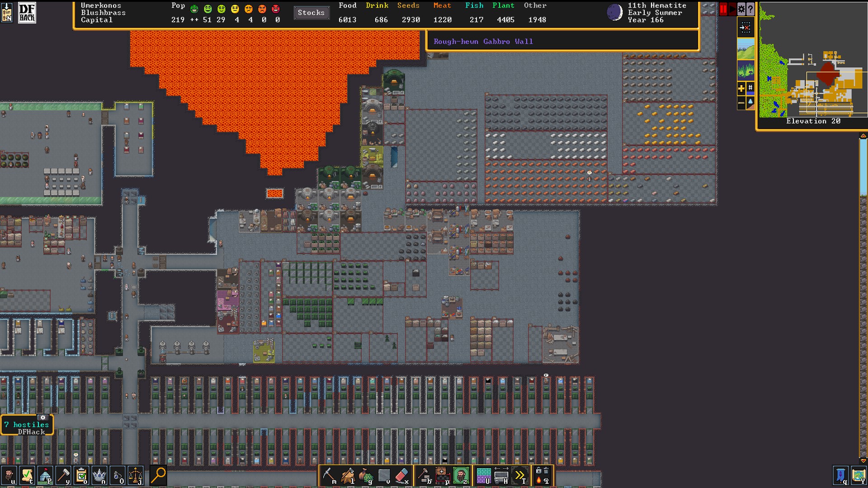Screen dimensions: 868x488
Task: Pick the erase designation tool
Action: point(402,476)
